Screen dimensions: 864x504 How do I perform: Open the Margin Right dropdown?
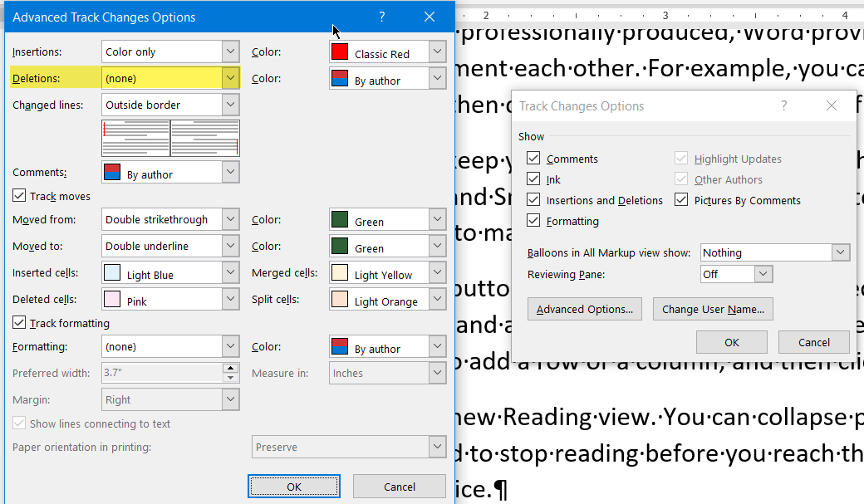point(170,399)
